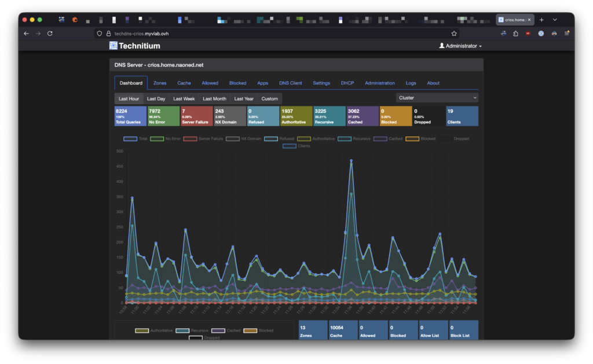
Task: Reload the page with the browser refresh button
Action: pyautogui.click(x=50, y=34)
